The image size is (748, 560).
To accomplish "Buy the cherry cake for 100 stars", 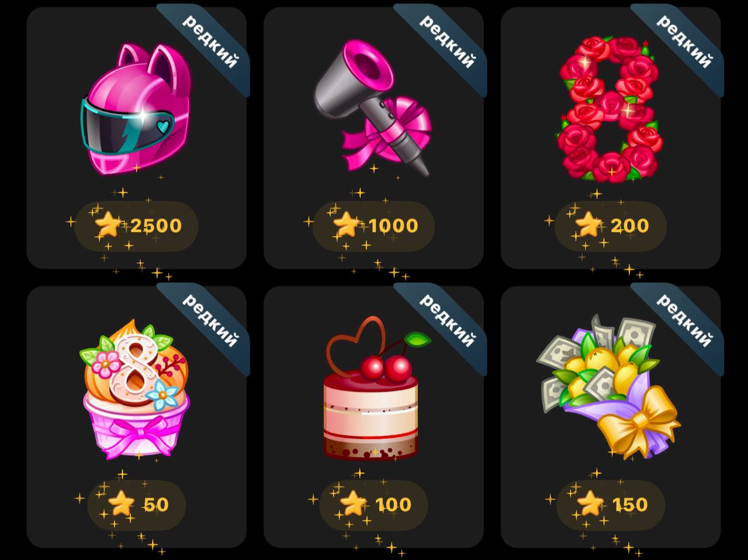I will pyautogui.click(x=373, y=505).
